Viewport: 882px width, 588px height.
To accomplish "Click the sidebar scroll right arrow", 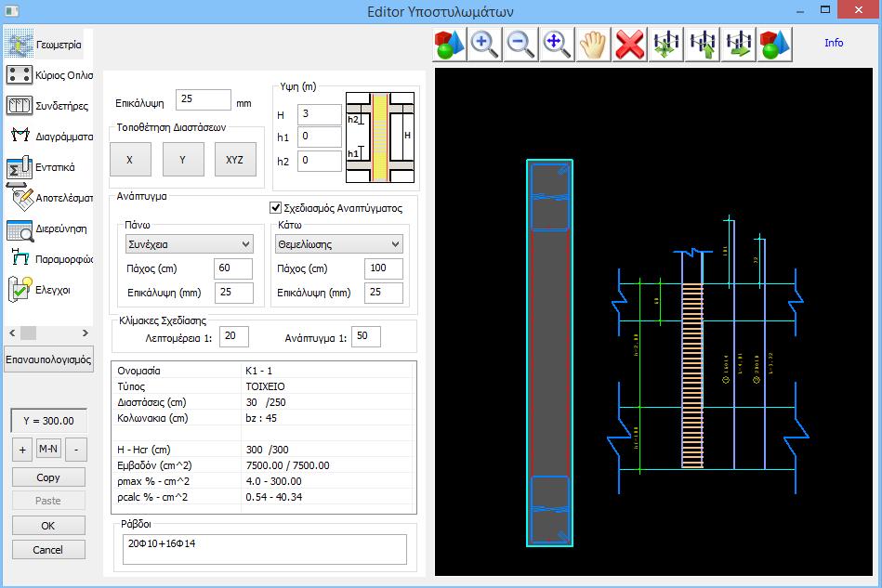I will [x=86, y=333].
